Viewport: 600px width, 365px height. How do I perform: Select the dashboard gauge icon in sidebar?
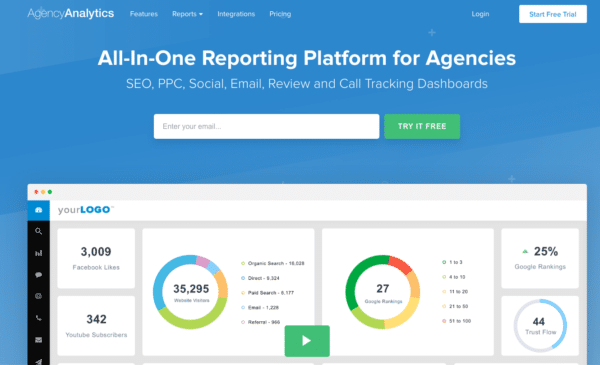coord(38,210)
